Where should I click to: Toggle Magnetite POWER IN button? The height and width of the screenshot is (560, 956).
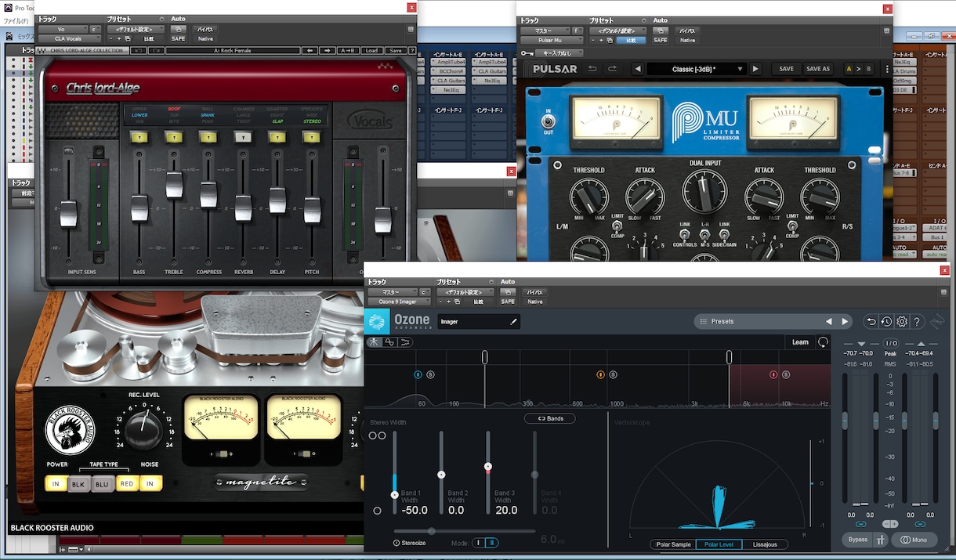click(56, 484)
